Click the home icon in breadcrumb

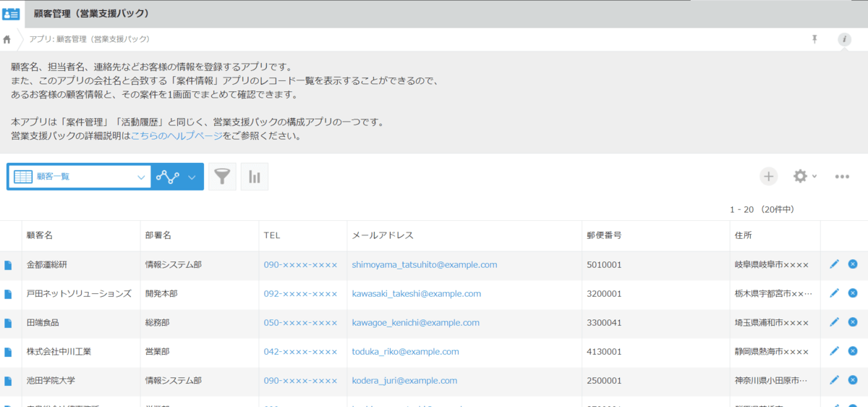click(x=7, y=39)
